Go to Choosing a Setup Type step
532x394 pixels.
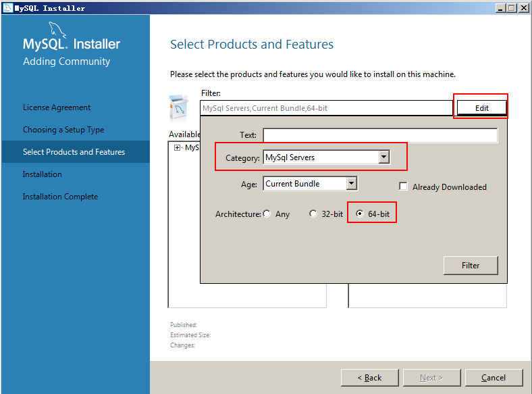pyautogui.click(x=63, y=130)
